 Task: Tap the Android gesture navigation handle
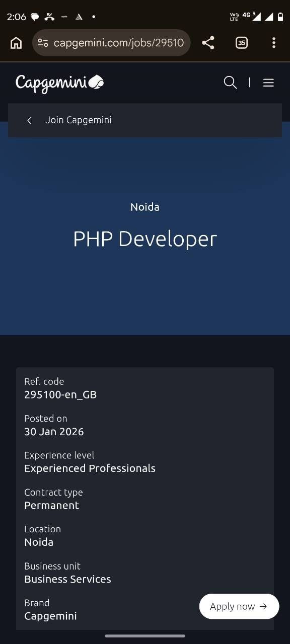145,636
